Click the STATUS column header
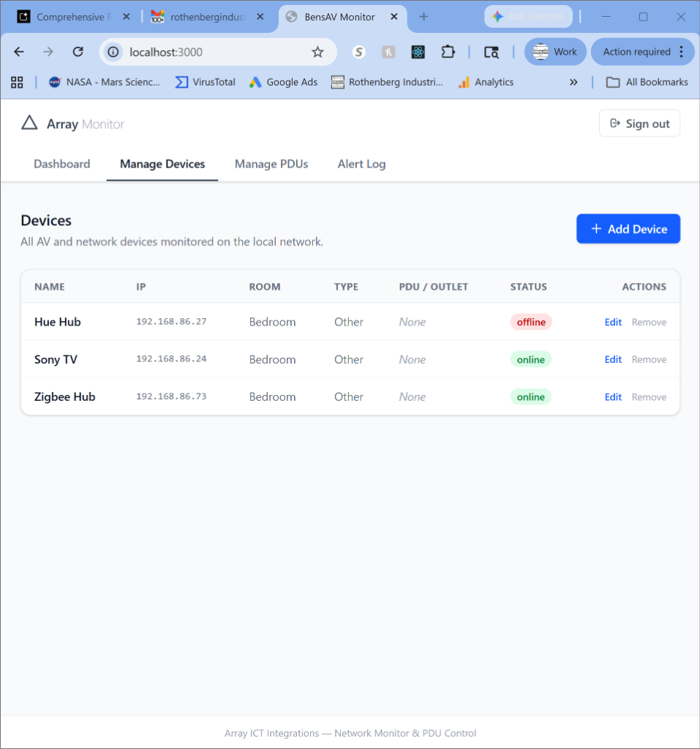700x749 pixels. pyautogui.click(x=528, y=287)
